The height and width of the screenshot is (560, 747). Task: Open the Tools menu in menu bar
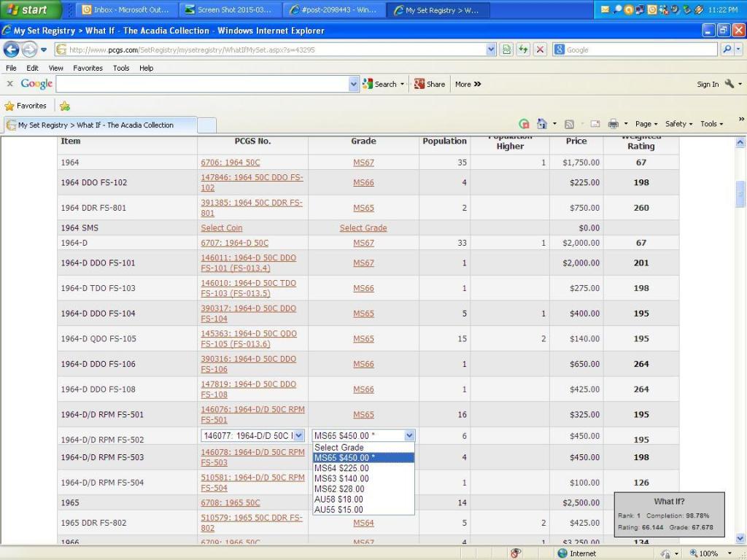coord(121,68)
